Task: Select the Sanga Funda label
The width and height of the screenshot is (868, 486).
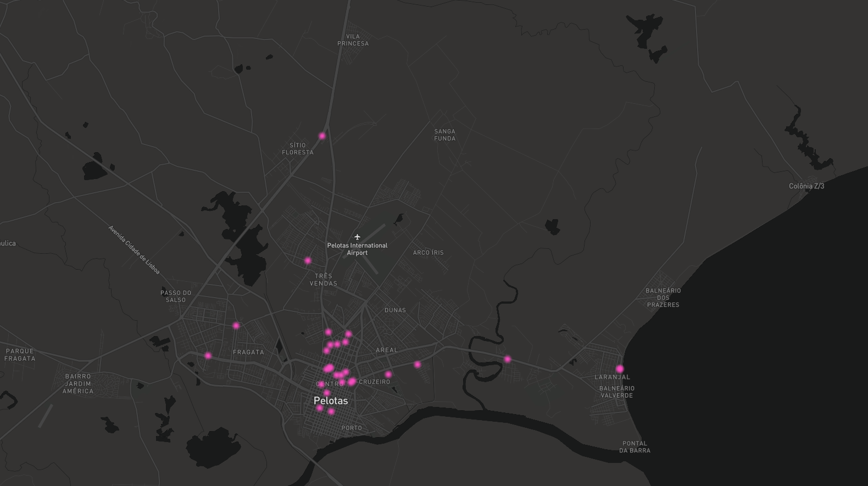Action: coord(444,135)
